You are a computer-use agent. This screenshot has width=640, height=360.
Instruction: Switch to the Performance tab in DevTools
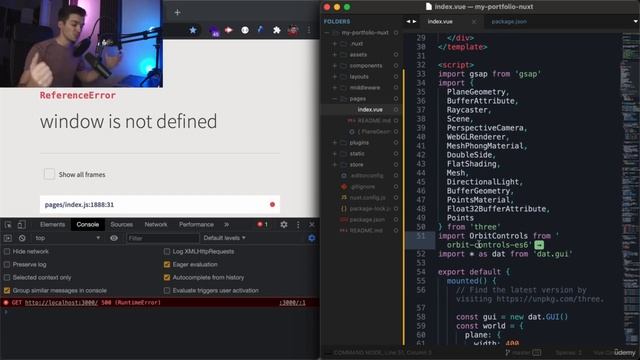click(196, 224)
